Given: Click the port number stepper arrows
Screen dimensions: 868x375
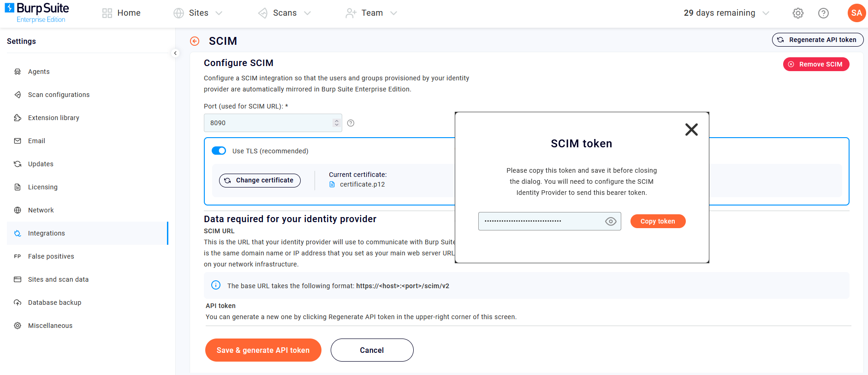Looking at the screenshot, I should pyautogui.click(x=336, y=123).
